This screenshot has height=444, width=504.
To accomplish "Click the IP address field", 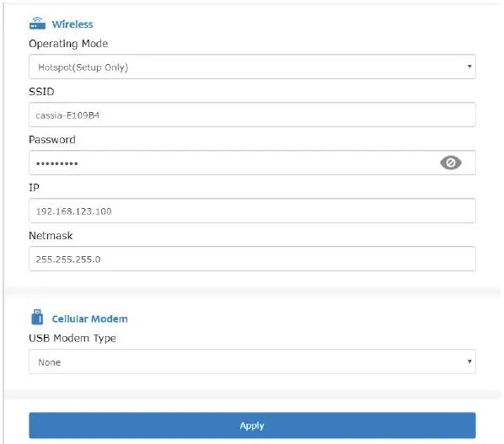I will point(252,211).
